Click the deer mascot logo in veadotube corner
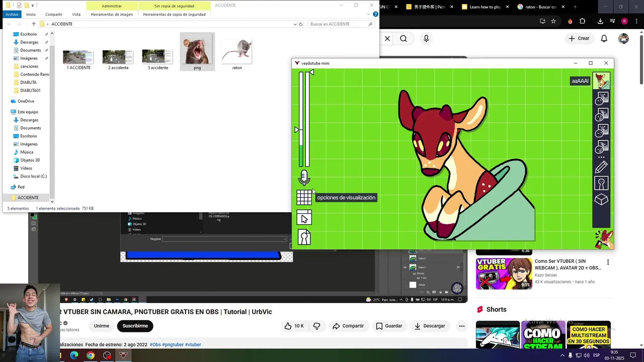Image resolution: width=644 pixels, height=362 pixels. click(x=603, y=239)
